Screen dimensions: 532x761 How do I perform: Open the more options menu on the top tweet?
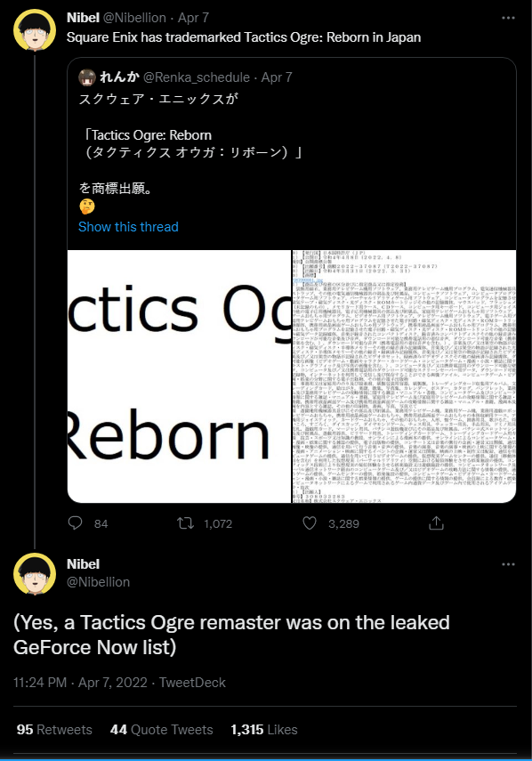coord(510,20)
